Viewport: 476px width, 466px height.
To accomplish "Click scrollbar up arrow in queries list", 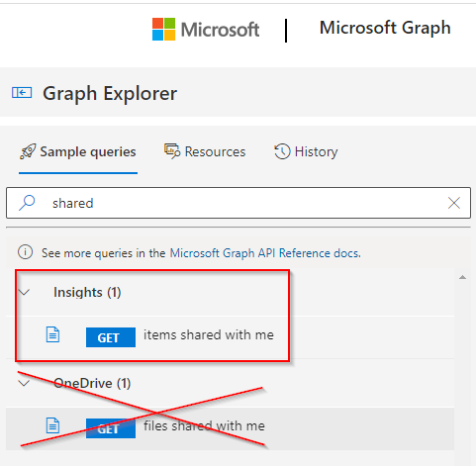I will [x=462, y=277].
